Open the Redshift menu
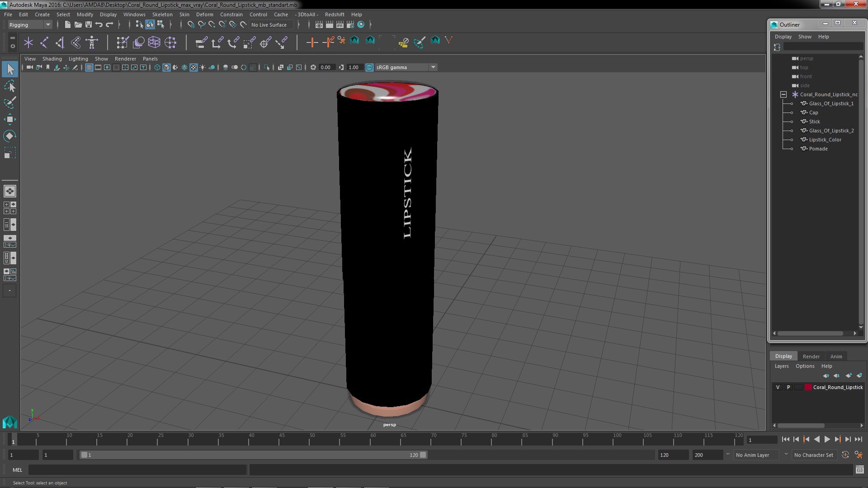868x488 pixels. (x=335, y=14)
